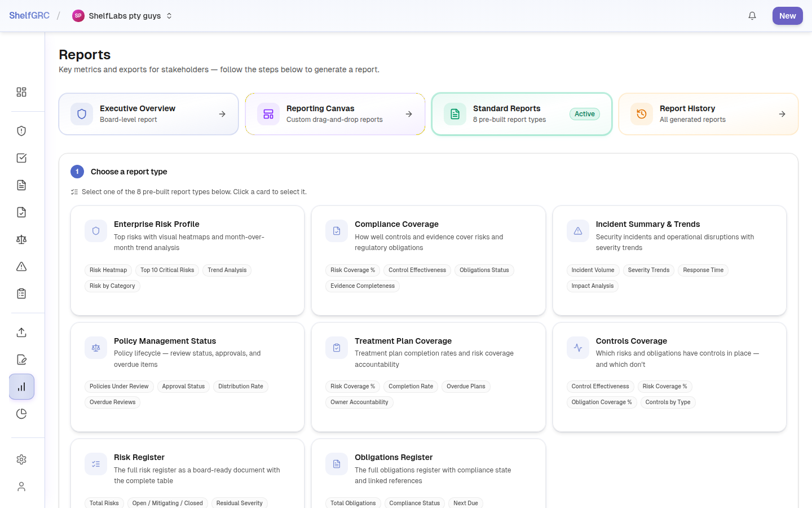Select the Enterprise Risk Profile report card
Viewport: 812px width, 508px height.
point(187,260)
